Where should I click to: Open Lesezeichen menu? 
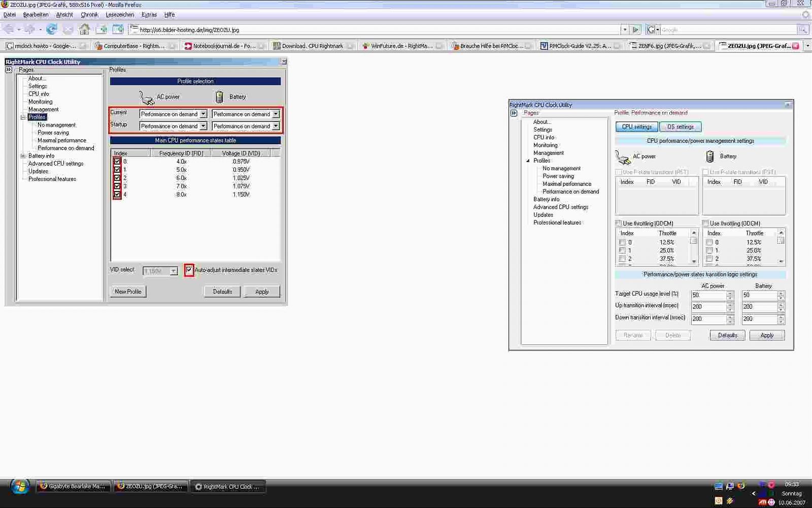pyautogui.click(x=120, y=15)
